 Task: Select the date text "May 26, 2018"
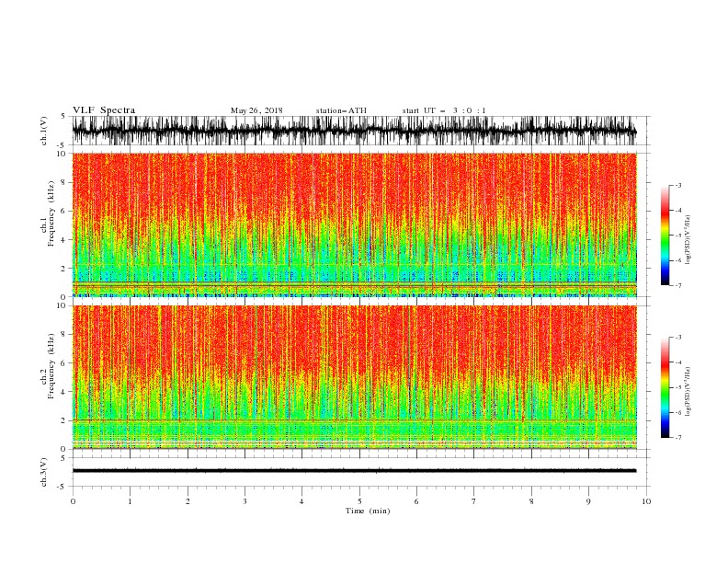(256, 110)
